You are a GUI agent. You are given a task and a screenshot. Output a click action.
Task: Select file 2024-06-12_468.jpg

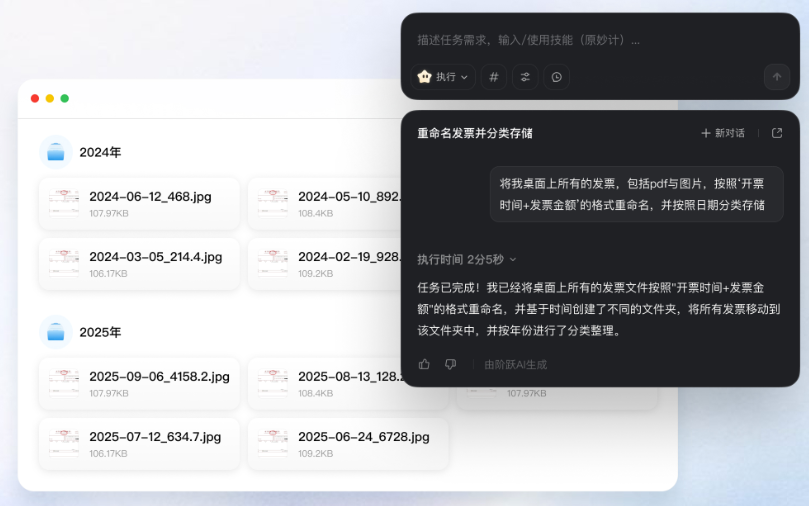[139, 204]
